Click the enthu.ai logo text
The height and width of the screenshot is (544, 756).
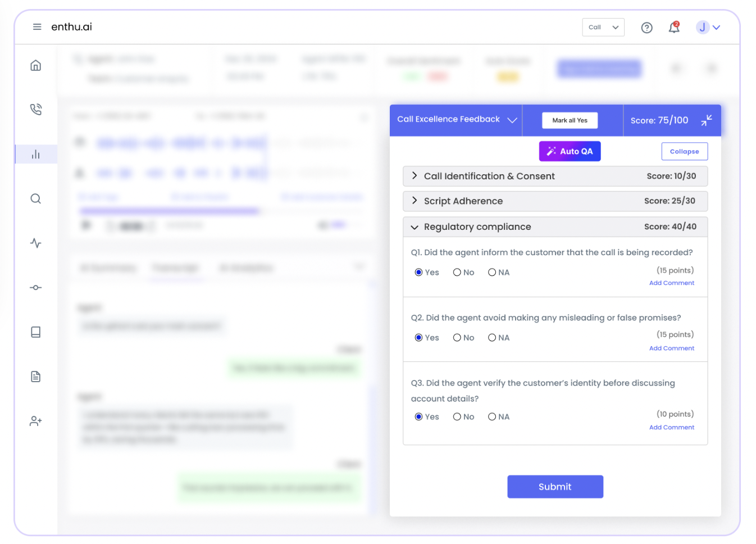pos(71,27)
